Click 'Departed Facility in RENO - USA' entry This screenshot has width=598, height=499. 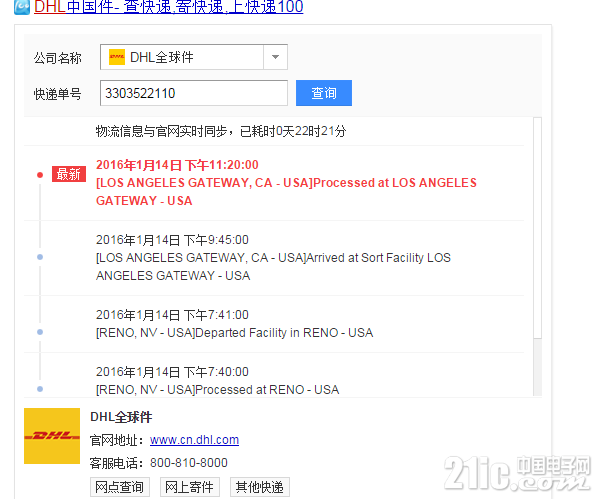pyautogui.click(x=234, y=333)
